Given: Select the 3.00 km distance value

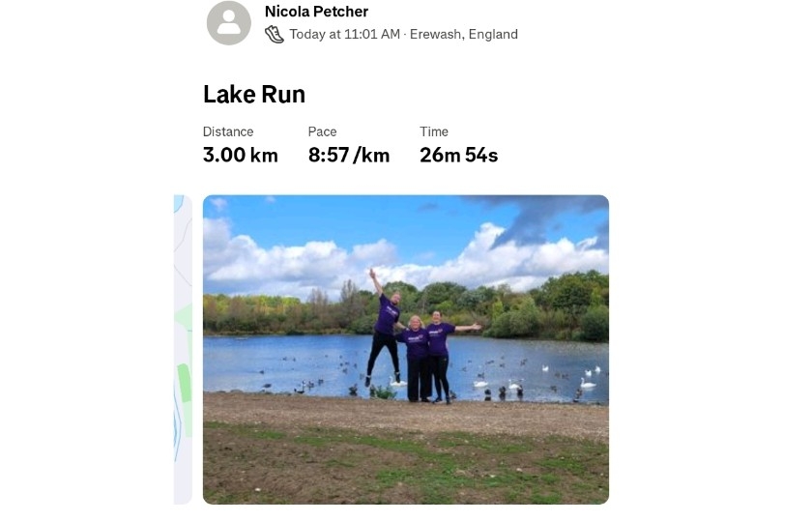Looking at the screenshot, I should [241, 155].
